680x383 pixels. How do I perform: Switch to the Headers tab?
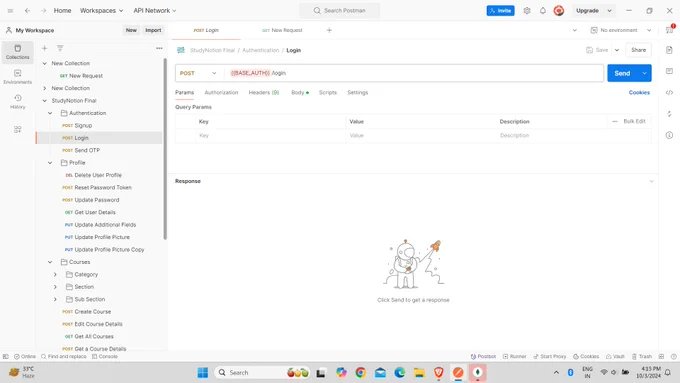click(x=264, y=92)
